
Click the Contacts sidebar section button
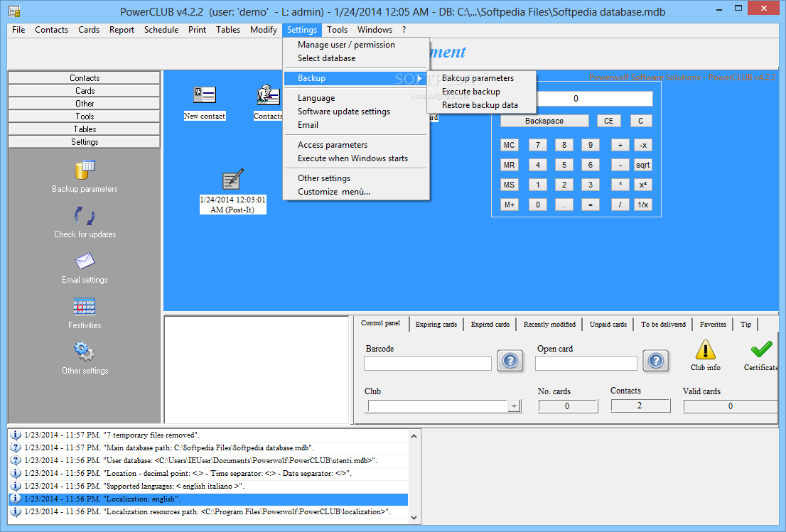(x=84, y=77)
